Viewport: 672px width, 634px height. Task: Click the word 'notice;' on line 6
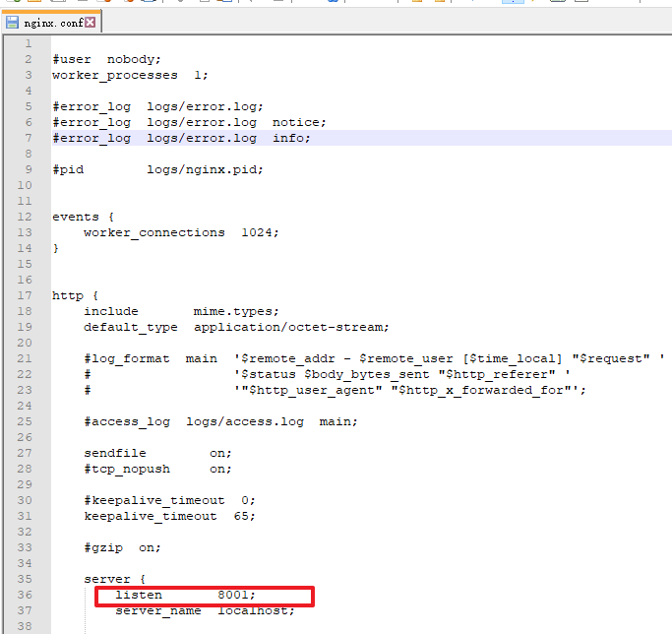pyautogui.click(x=299, y=122)
